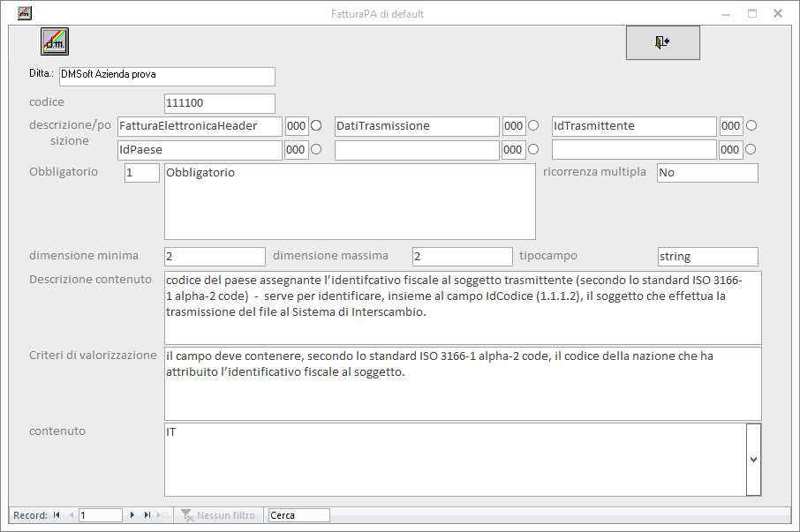Click the 'tipocampo' label
The height and width of the screenshot is (532, 800).
(548, 256)
